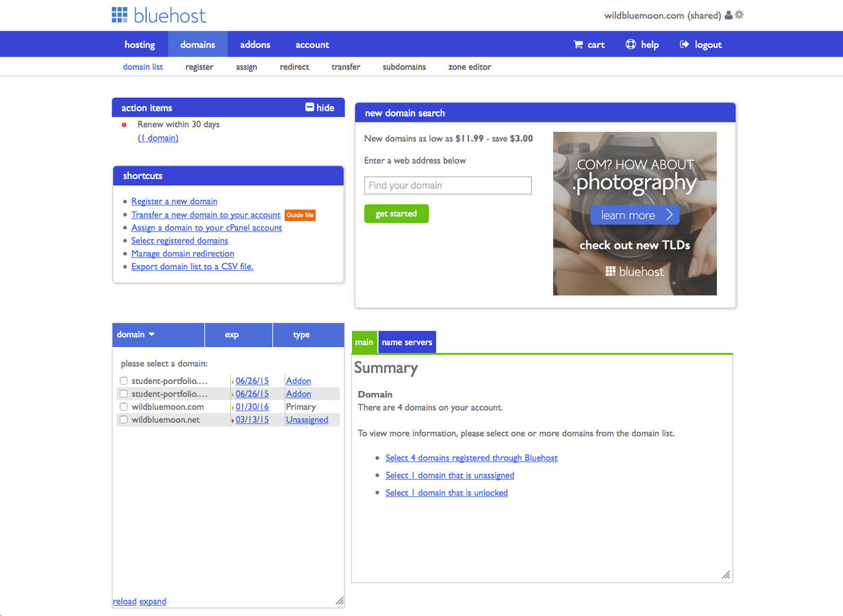Open the register submenu item
843x616 pixels.
199,67
